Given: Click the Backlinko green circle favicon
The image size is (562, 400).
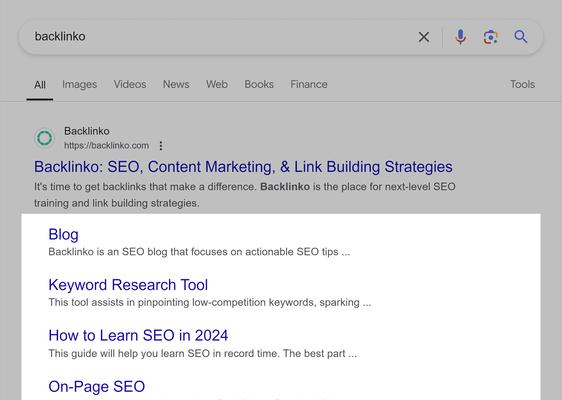Looking at the screenshot, I should click(x=44, y=138).
